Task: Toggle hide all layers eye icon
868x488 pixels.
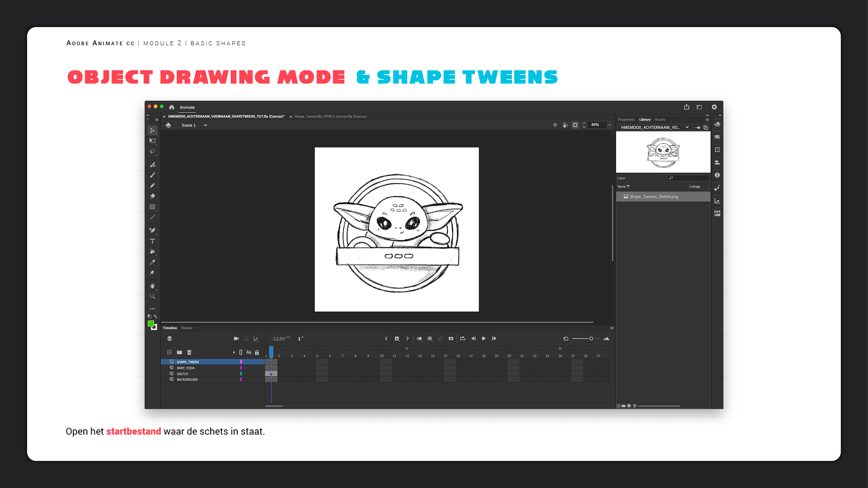Action: coord(249,352)
